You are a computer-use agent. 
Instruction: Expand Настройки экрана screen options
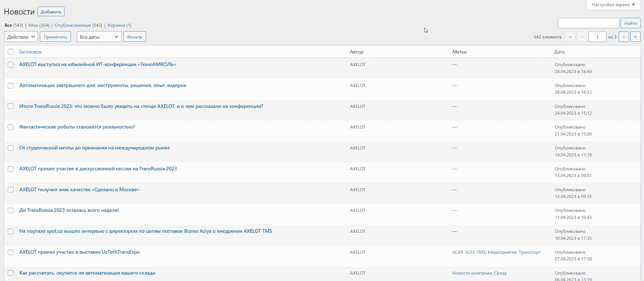[613, 5]
